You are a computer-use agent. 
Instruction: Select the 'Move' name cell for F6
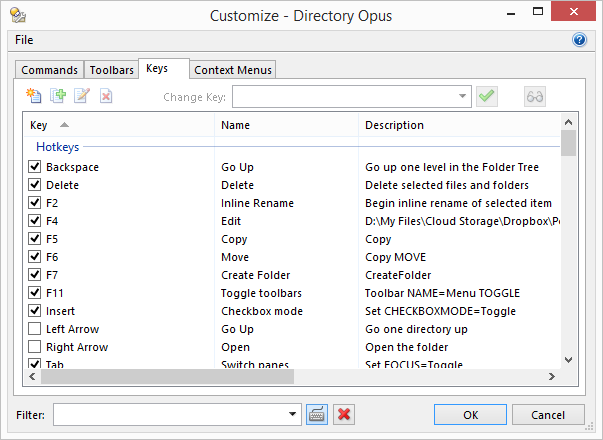[235, 257]
